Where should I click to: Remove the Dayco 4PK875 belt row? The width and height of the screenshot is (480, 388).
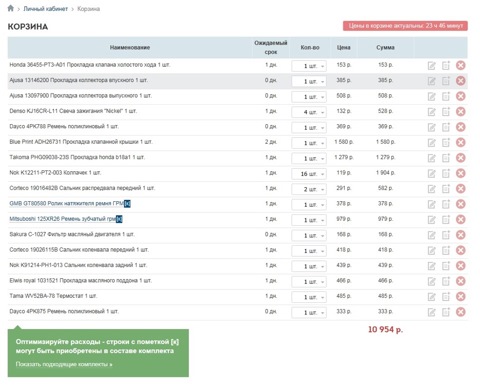click(460, 312)
